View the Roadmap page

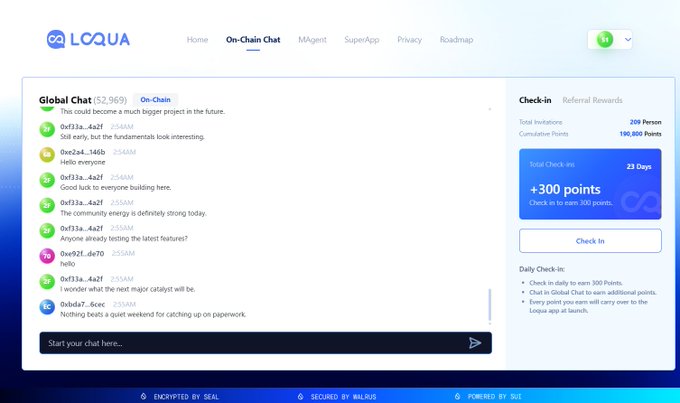(x=456, y=39)
